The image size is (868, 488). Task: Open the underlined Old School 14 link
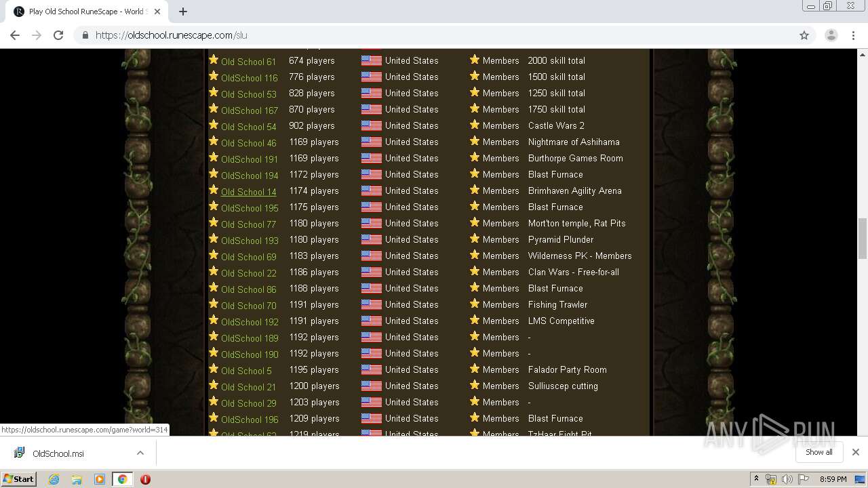248,192
